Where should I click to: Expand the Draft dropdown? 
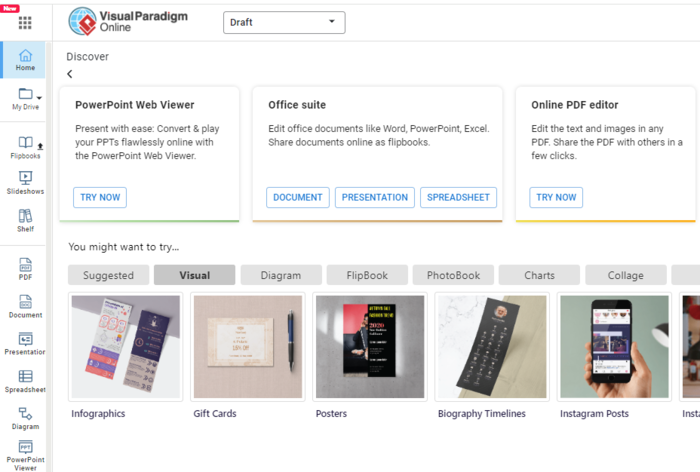284,22
